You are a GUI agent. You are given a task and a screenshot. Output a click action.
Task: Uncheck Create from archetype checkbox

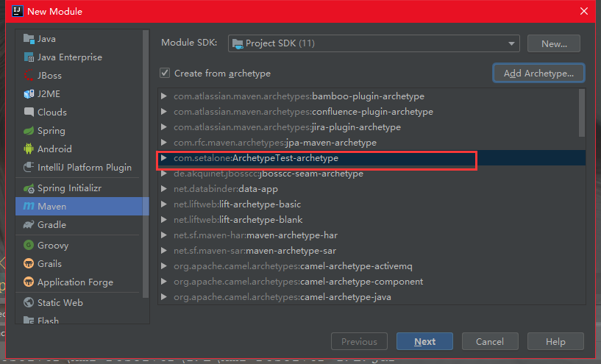tap(165, 73)
